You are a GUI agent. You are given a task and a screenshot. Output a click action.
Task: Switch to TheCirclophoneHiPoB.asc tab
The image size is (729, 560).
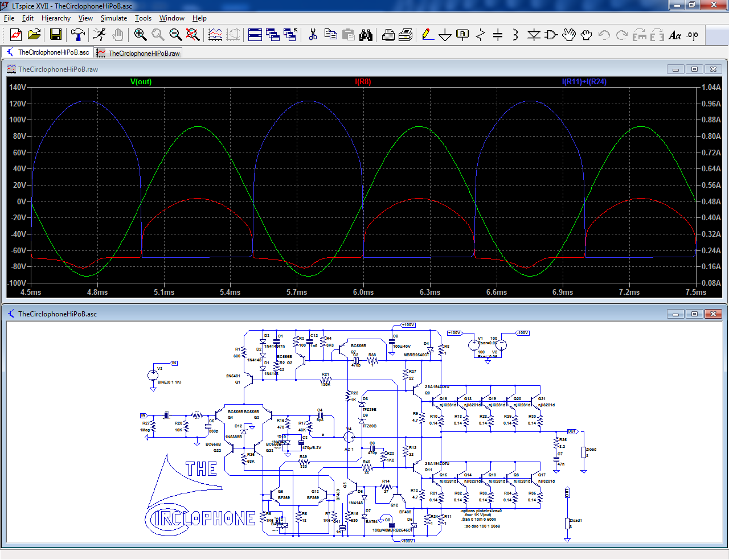48,52
